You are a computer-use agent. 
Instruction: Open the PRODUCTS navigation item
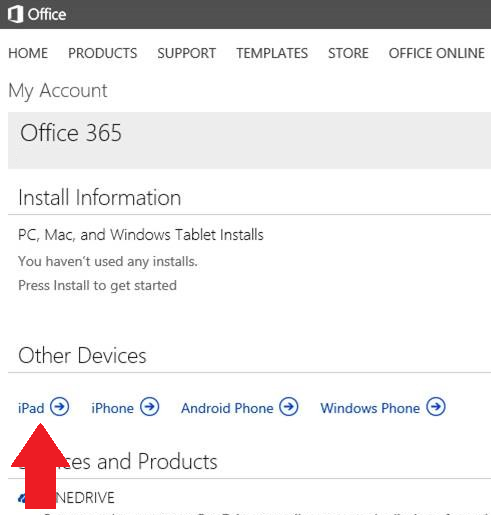point(103,53)
